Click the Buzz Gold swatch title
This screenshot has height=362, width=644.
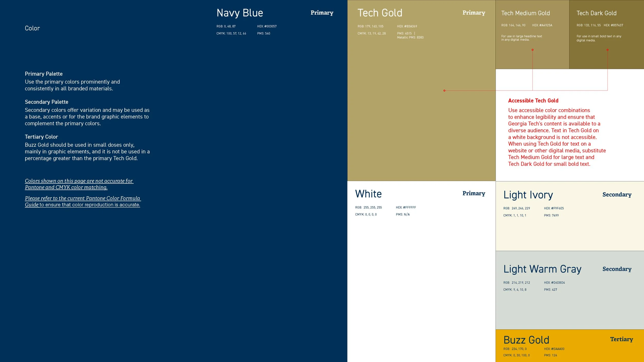coord(526,340)
